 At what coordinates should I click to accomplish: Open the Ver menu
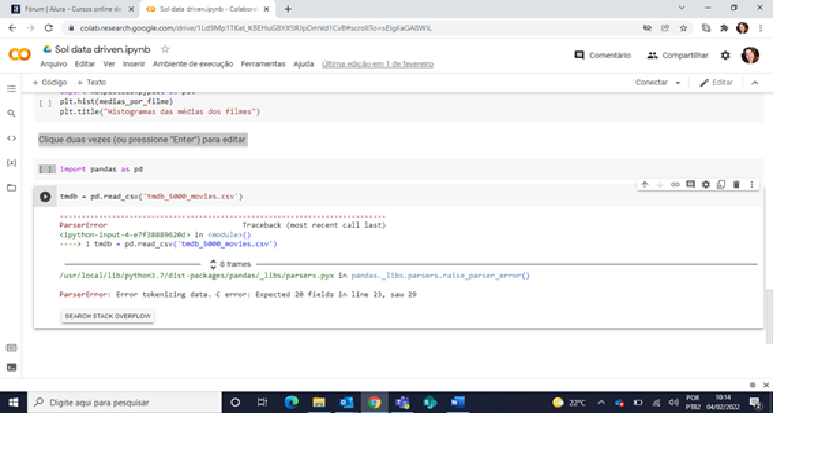point(109,64)
